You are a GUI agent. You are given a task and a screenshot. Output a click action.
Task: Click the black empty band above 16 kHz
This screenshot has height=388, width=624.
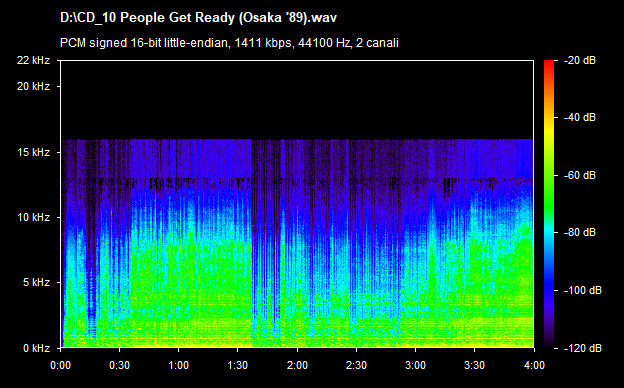[297, 100]
